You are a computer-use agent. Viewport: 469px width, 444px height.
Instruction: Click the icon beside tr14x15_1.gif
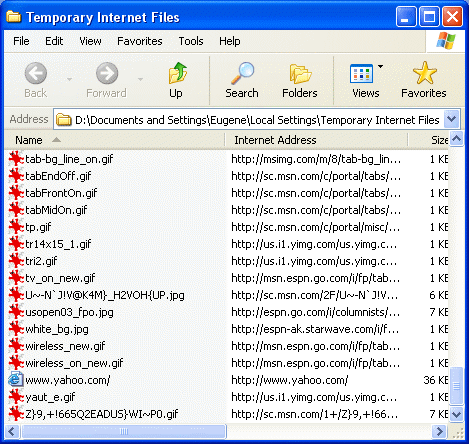click(16, 244)
